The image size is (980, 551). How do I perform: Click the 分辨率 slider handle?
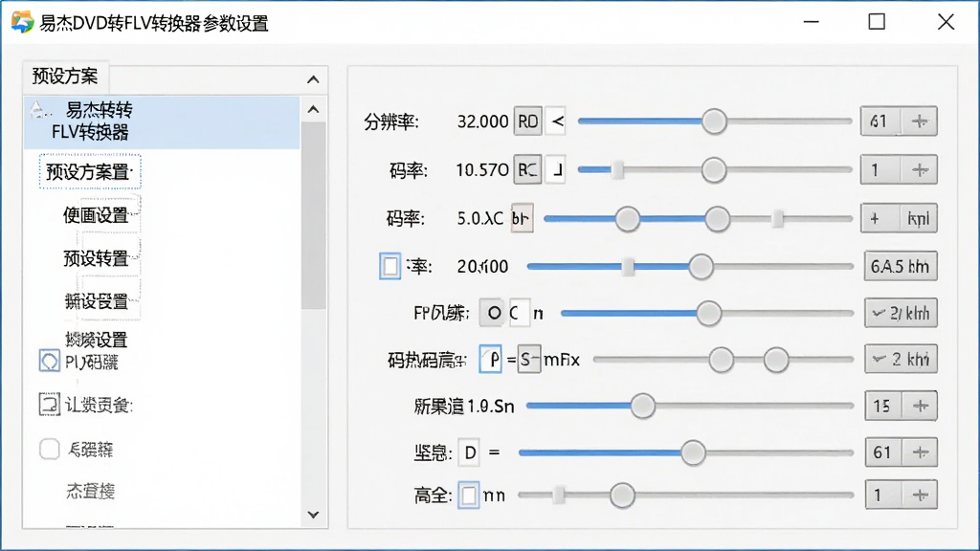click(714, 121)
